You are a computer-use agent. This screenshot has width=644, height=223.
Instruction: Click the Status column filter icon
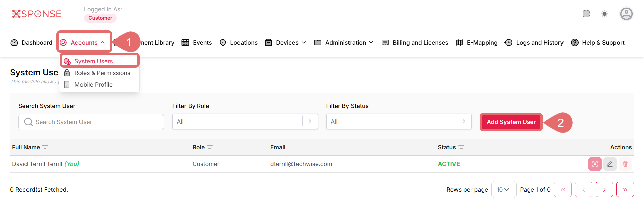click(x=461, y=147)
